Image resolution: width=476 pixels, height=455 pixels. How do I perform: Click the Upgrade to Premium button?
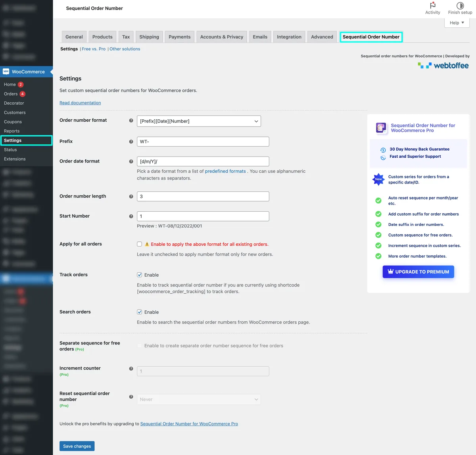click(x=418, y=272)
